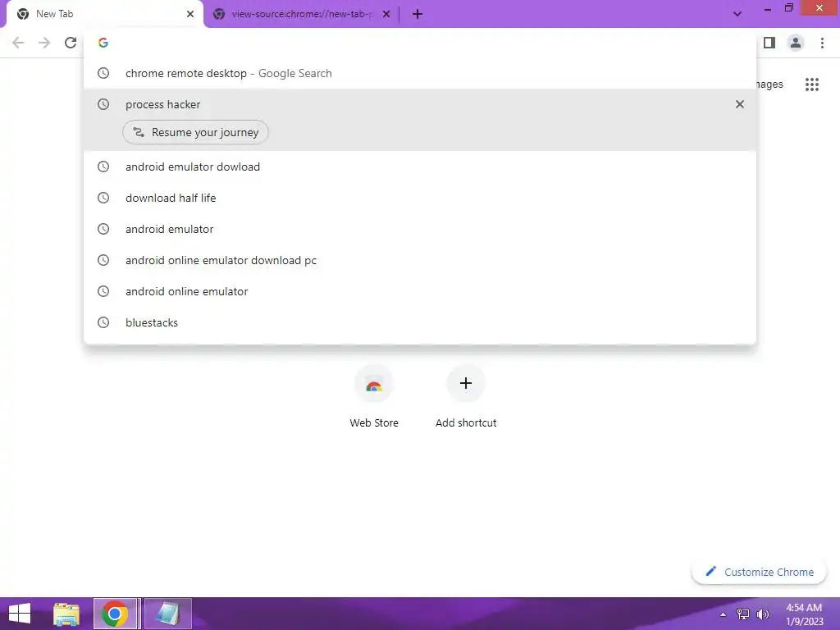Open the notepad app on the taskbar
This screenshot has width=840, height=630.
[x=167, y=614]
